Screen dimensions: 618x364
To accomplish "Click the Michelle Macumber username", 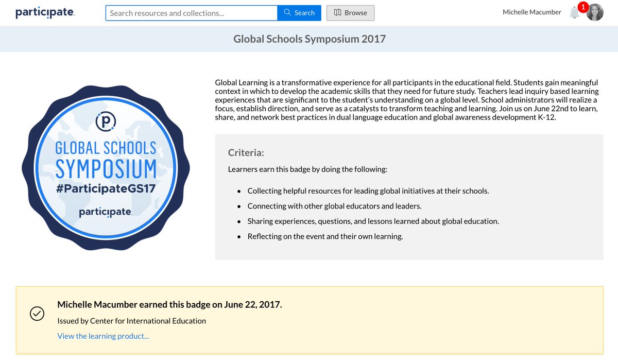I will [x=532, y=12].
